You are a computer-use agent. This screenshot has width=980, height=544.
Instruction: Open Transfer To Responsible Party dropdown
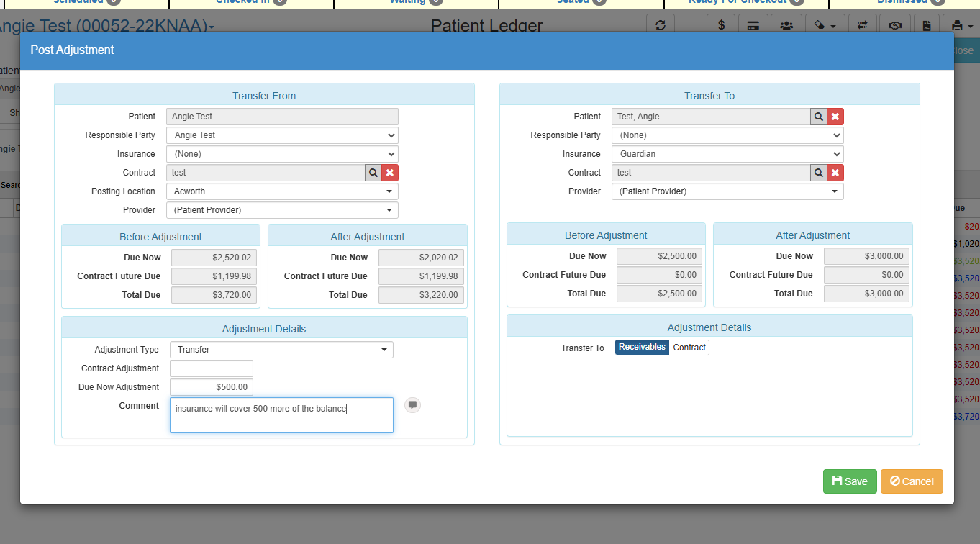[727, 135]
